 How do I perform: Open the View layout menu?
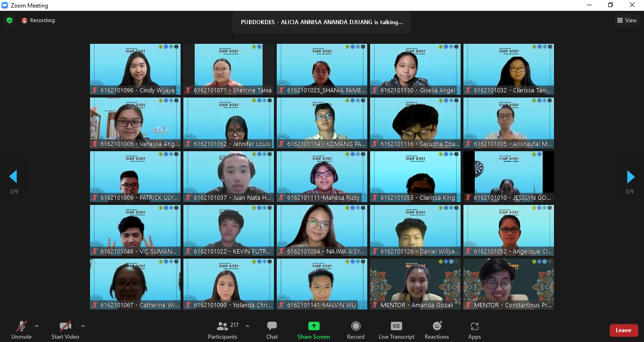click(x=627, y=20)
